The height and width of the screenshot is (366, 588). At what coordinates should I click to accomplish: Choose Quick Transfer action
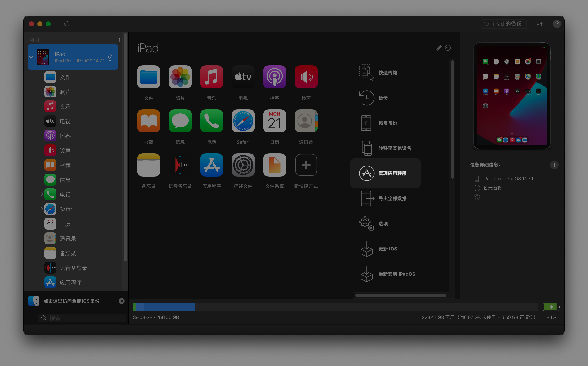388,73
